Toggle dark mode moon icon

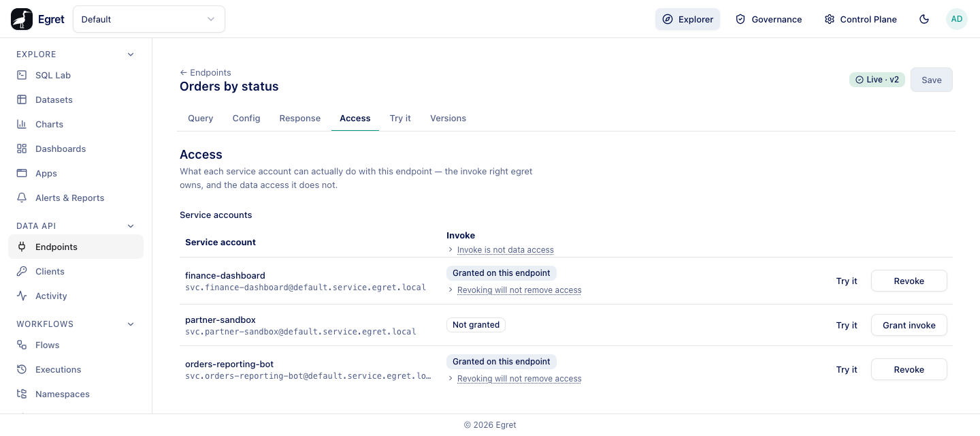click(x=924, y=19)
